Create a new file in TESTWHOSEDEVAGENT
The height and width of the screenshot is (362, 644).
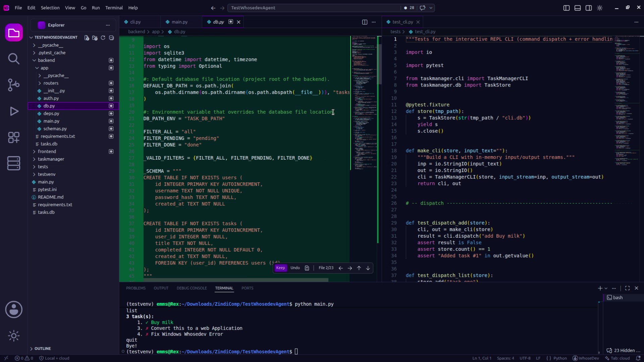coord(87,38)
